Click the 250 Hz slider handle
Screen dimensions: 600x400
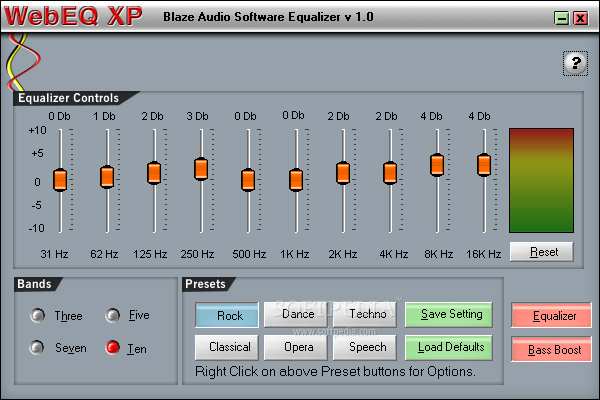201,169
